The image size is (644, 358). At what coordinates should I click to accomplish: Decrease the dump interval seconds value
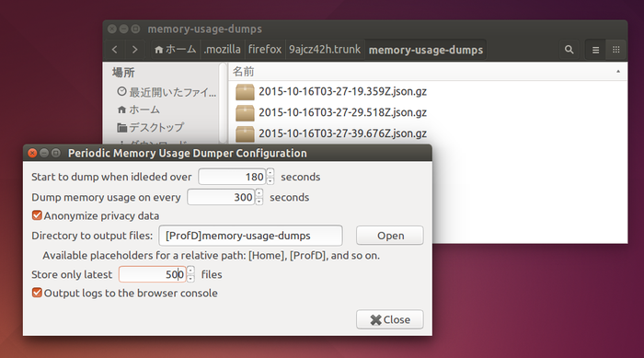(x=259, y=201)
